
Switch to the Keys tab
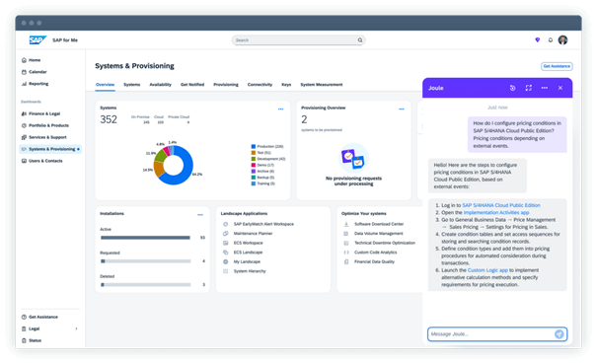pos(286,85)
